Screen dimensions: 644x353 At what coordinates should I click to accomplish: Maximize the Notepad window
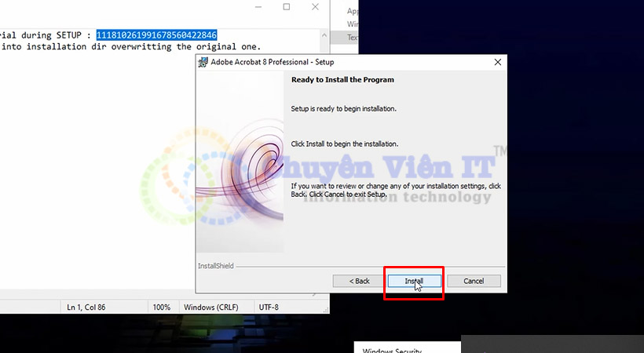click(x=287, y=7)
